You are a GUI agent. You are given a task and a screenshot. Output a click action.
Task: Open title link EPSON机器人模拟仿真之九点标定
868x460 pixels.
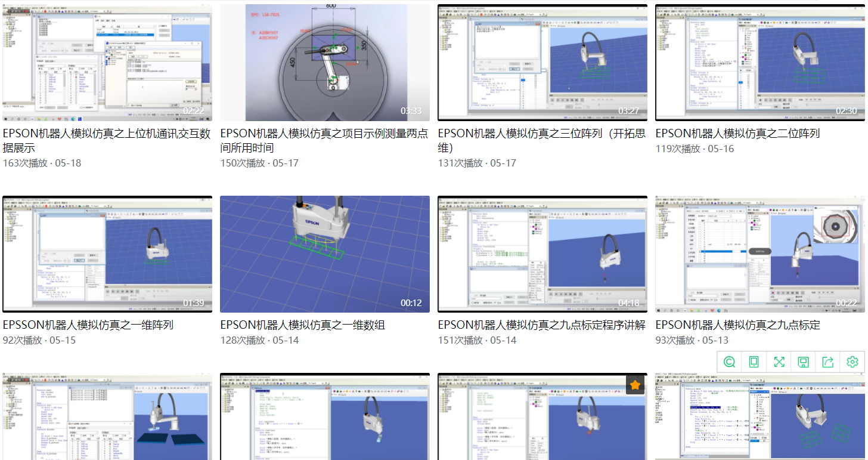point(737,325)
